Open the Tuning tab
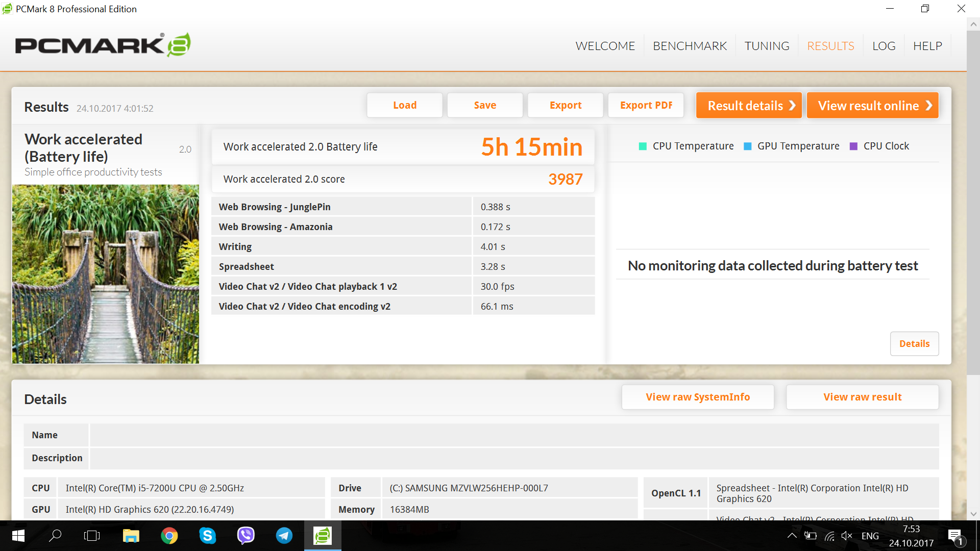Screen dimensions: 980x551 click(x=767, y=46)
